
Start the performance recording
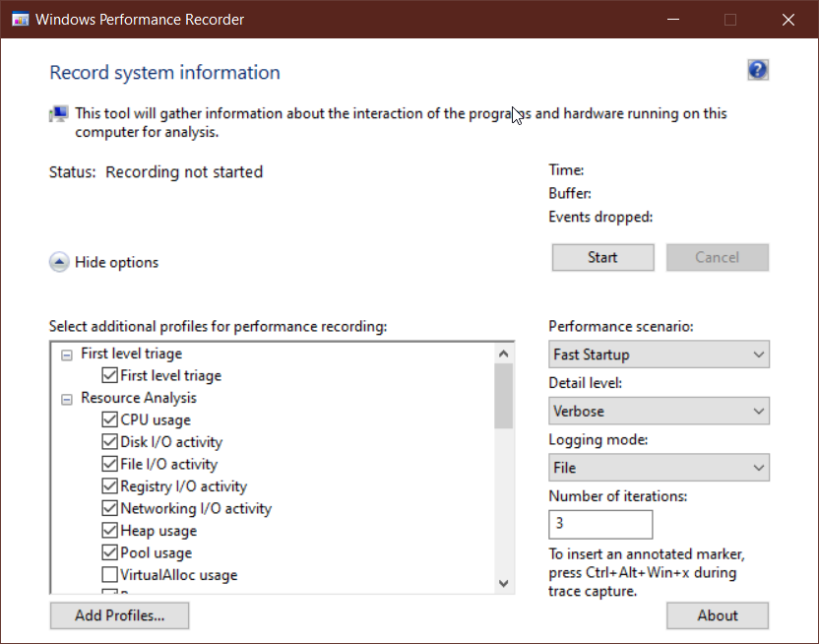coord(602,257)
